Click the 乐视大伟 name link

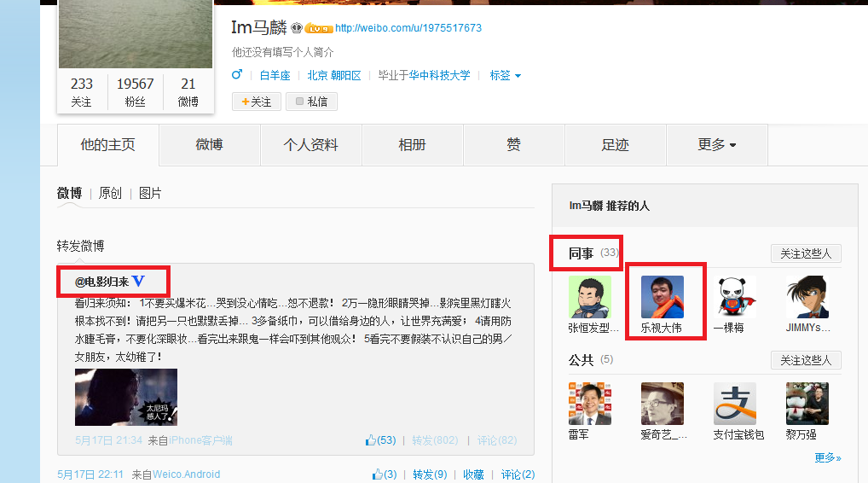(x=661, y=328)
